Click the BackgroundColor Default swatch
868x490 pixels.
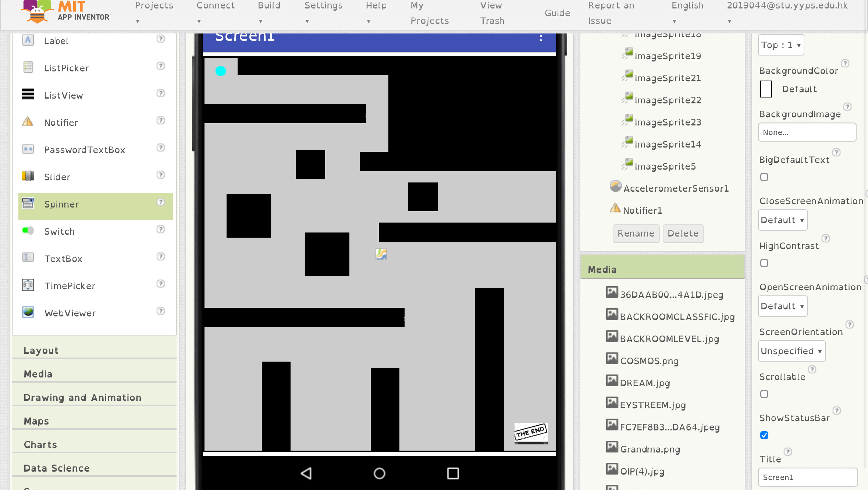(766, 89)
